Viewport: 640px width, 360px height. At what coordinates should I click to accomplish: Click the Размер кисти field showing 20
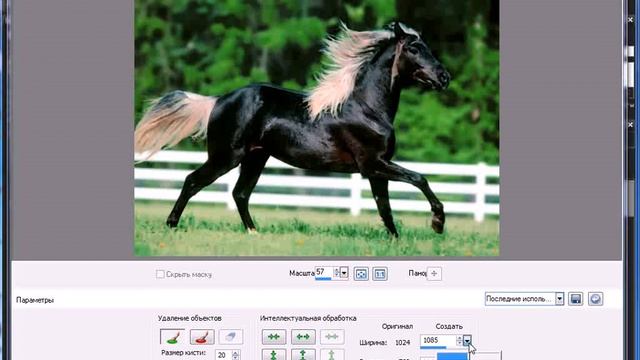[223, 355]
